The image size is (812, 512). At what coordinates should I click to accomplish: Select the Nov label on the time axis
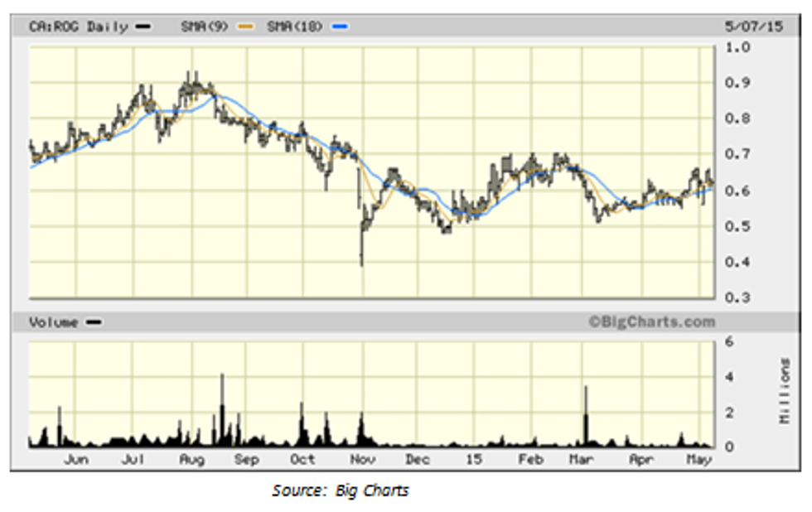(361, 460)
